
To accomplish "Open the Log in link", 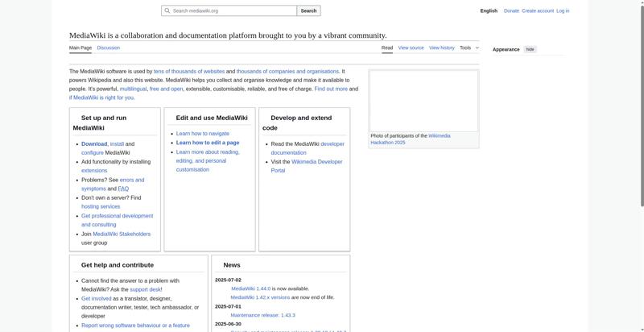I will (x=563, y=10).
